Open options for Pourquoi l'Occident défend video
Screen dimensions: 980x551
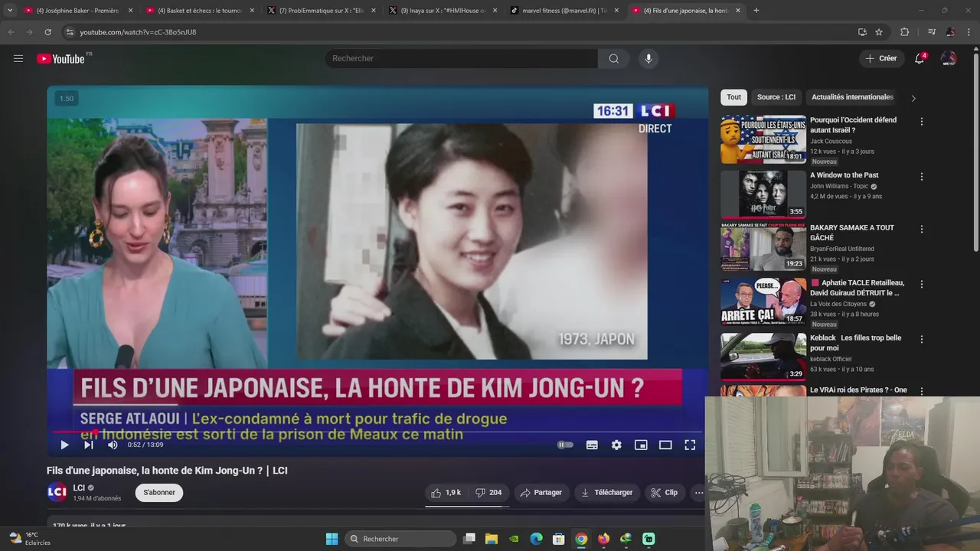(x=922, y=122)
